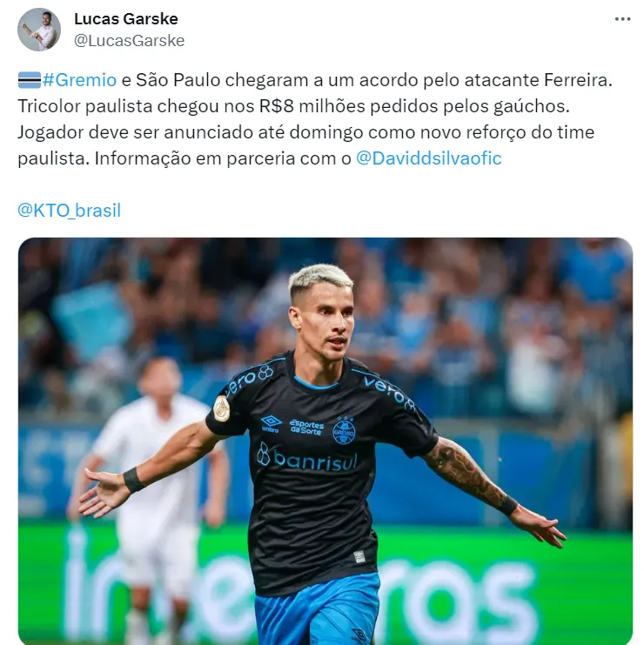Click the Grêmio crest on the jersey

pyautogui.click(x=344, y=431)
